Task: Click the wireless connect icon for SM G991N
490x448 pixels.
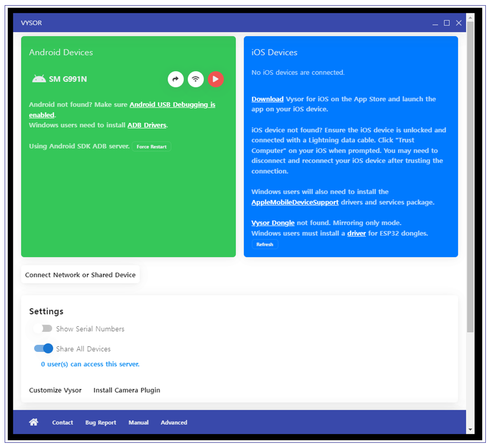Action: point(195,79)
